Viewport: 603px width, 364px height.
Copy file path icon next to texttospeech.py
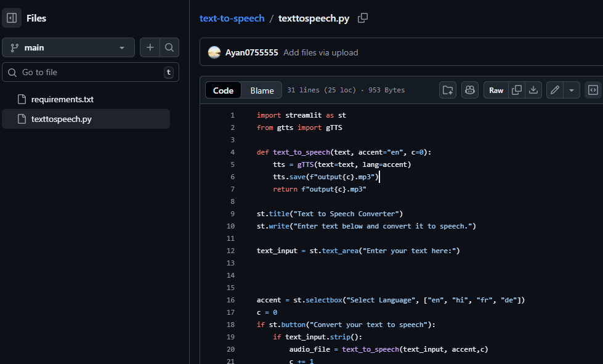tap(363, 18)
